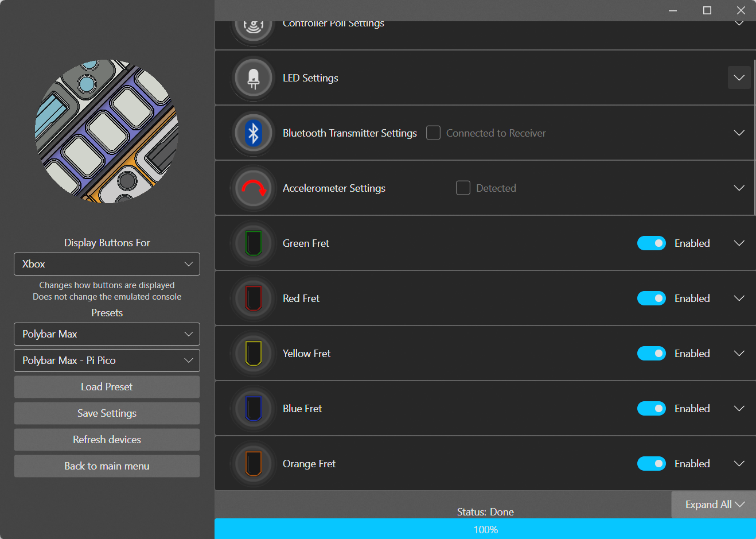Click the Accelerometer red arrow icon

(253, 188)
